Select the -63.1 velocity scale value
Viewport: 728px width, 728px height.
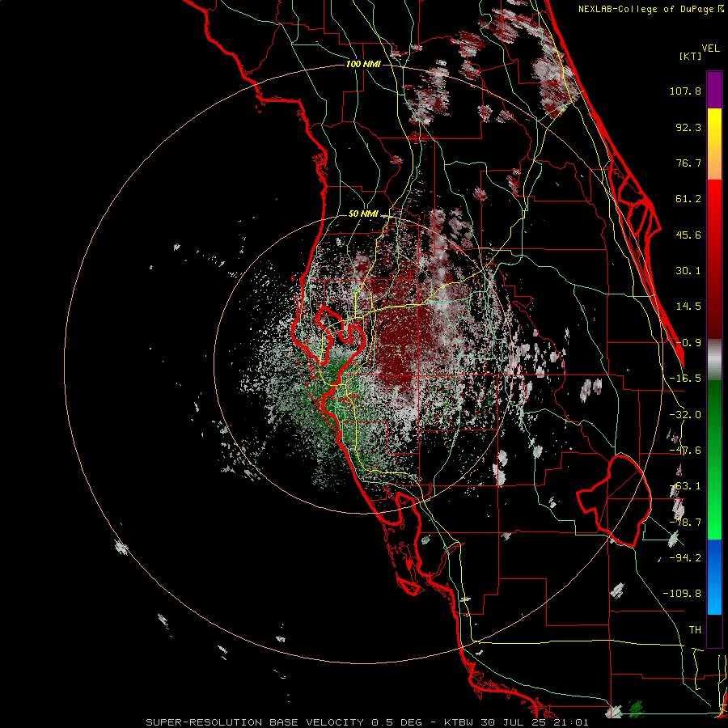point(685,486)
